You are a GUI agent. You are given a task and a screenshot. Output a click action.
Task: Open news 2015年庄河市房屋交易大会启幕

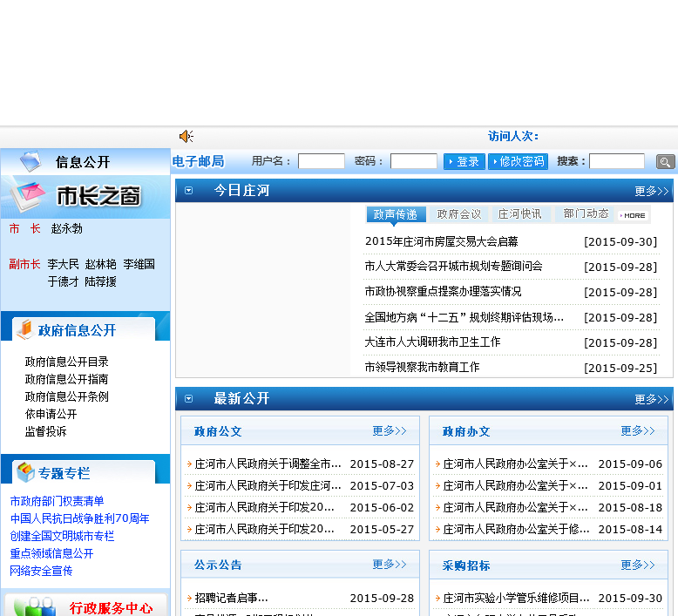tap(442, 241)
